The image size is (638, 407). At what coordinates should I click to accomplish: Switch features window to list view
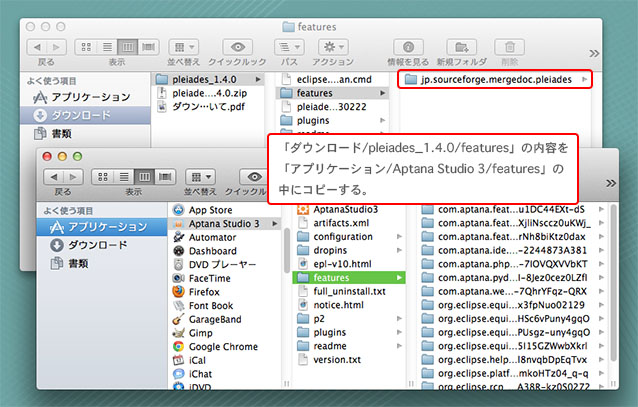click(x=107, y=47)
